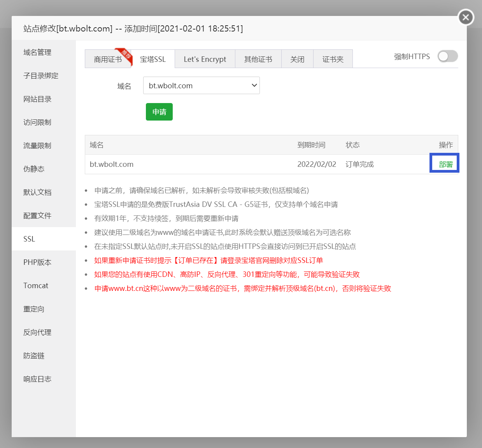The height and width of the screenshot is (448, 482).
Task: Open the PHP版本 settings
Action: coord(37,262)
